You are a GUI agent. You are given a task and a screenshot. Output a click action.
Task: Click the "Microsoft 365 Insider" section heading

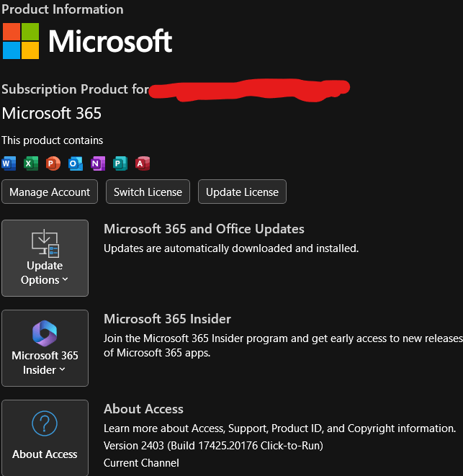click(x=167, y=319)
